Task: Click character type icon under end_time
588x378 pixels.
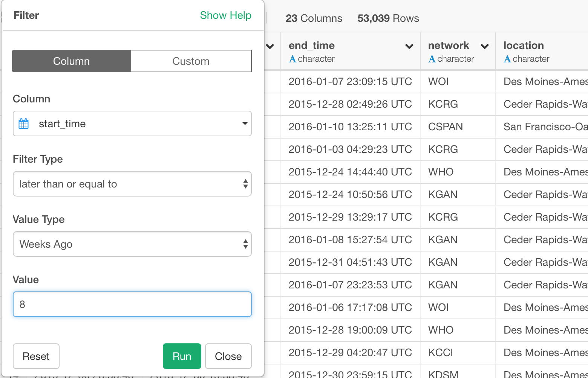Action: tap(292, 59)
